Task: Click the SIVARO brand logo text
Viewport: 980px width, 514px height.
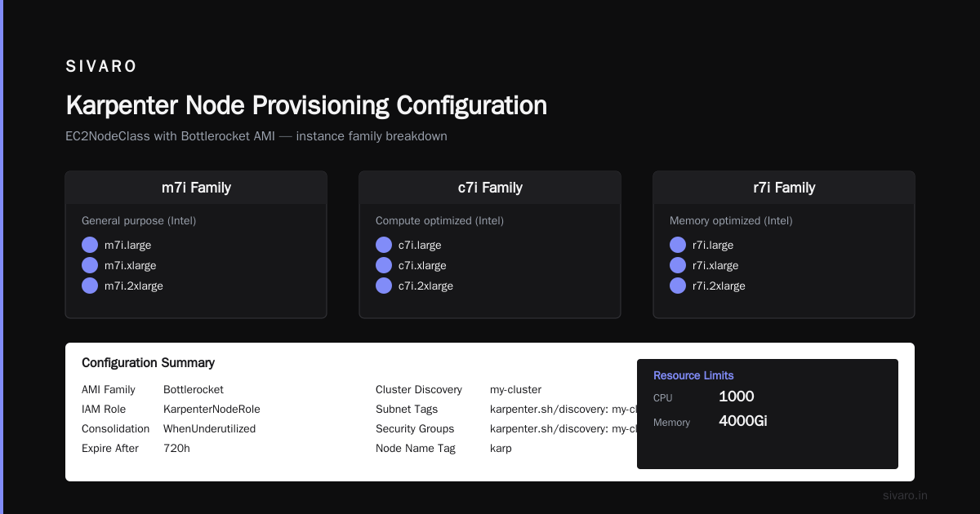Action: pos(101,67)
